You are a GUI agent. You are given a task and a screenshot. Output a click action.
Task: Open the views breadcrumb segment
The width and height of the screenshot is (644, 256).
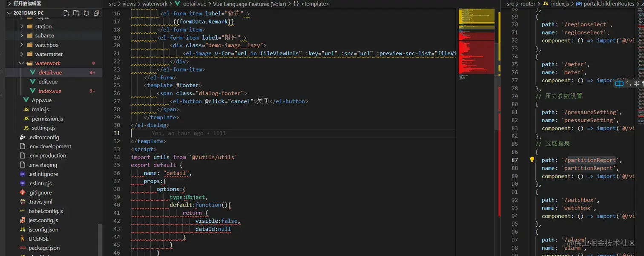pos(129,4)
